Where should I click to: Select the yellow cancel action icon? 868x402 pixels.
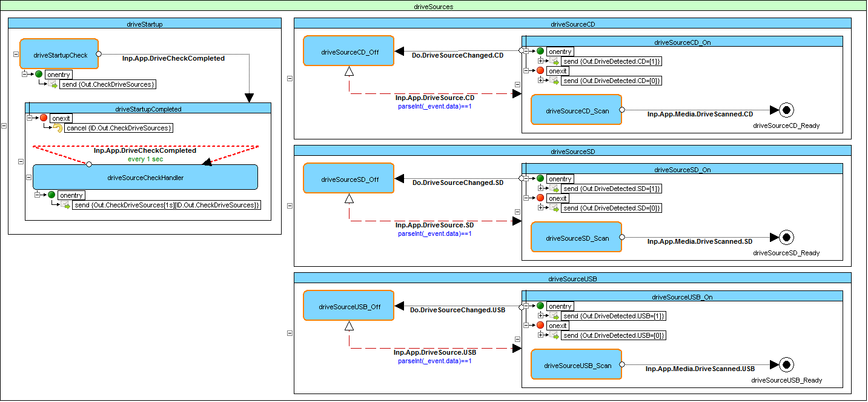tap(58, 128)
